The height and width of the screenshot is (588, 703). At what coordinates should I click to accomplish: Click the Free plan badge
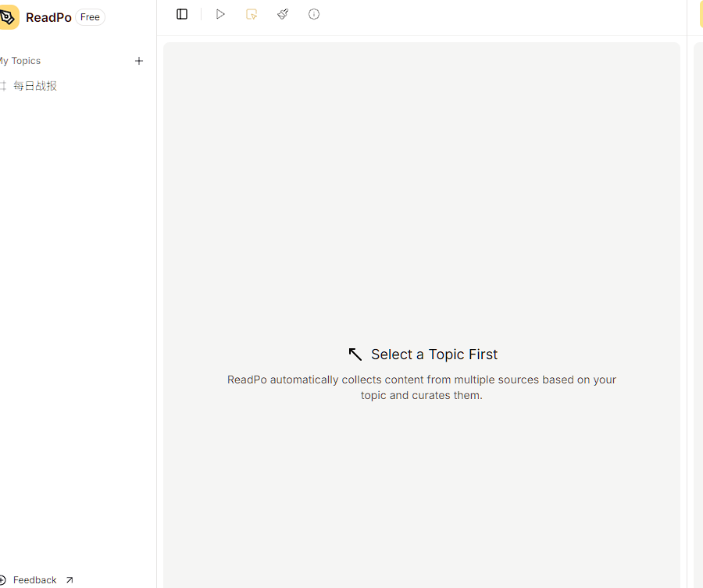[90, 17]
